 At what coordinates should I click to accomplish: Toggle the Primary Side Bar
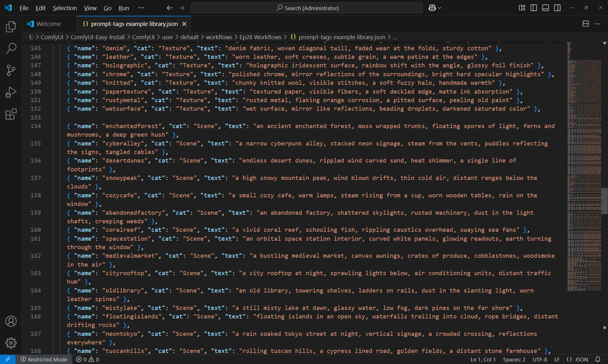534,8
